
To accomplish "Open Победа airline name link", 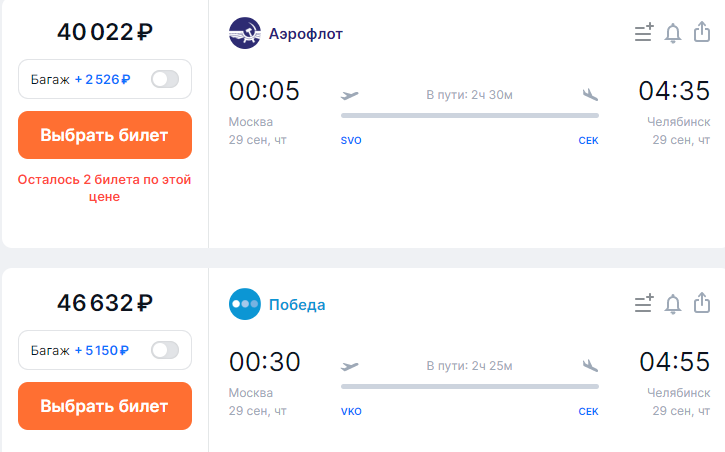I will tap(297, 305).
